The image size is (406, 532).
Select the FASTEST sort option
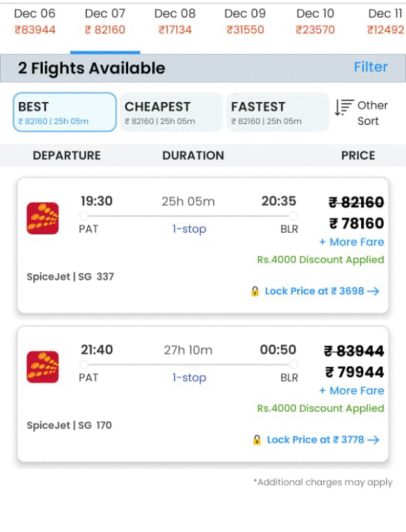(277, 112)
